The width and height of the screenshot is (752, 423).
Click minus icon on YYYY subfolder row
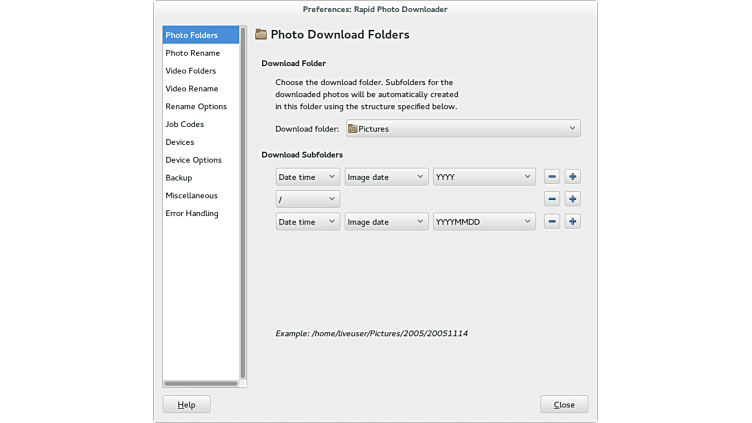pyautogui.click(x=551, y=177)
